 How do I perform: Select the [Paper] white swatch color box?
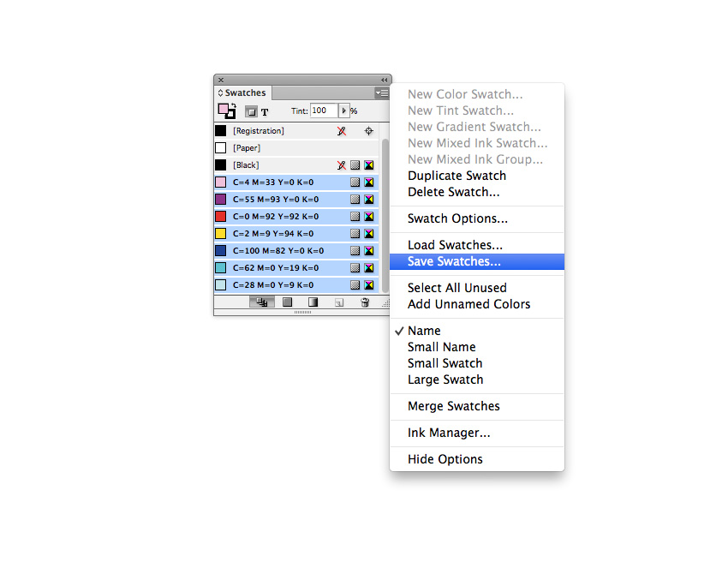pyautogui.click(x=221, y=148)
